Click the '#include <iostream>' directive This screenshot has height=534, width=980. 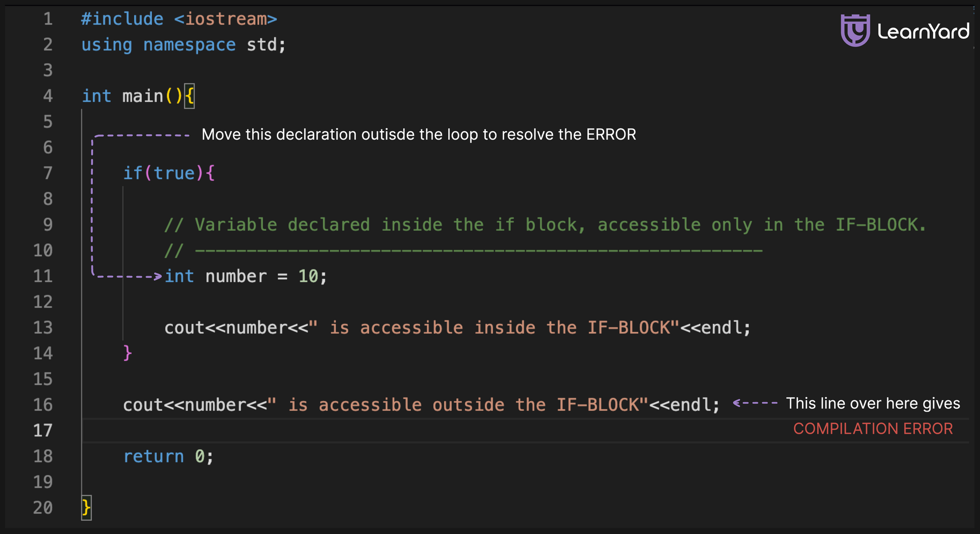[x=179, y=19]
